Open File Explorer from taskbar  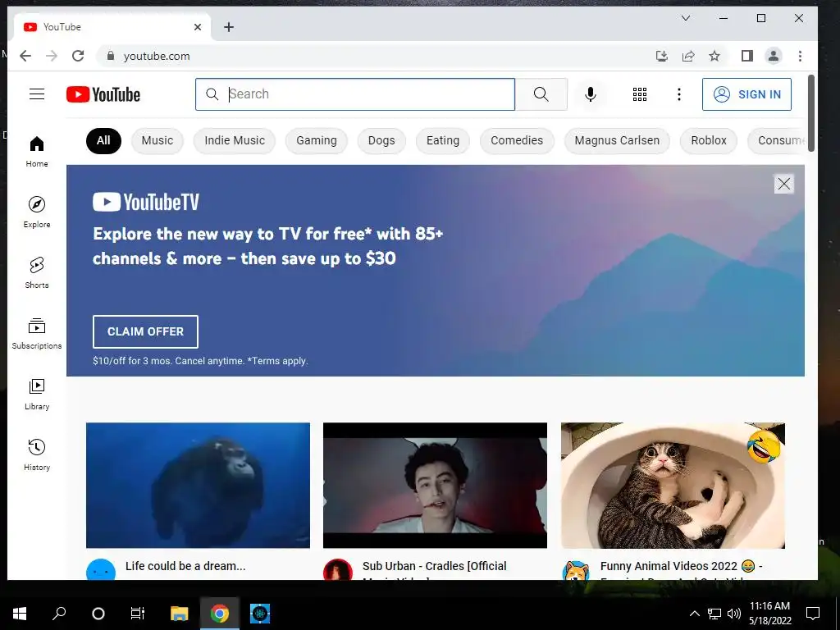click(x=180, y=614)
